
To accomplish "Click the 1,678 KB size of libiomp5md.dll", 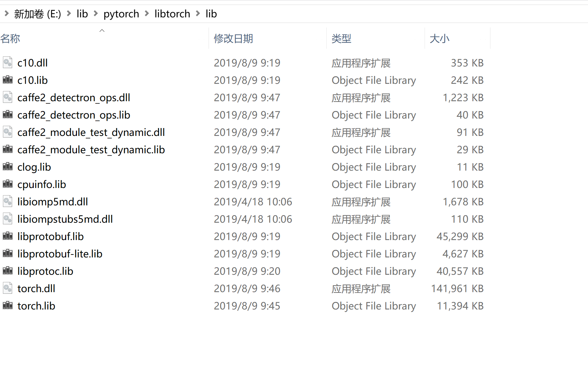I will point(463,202).
